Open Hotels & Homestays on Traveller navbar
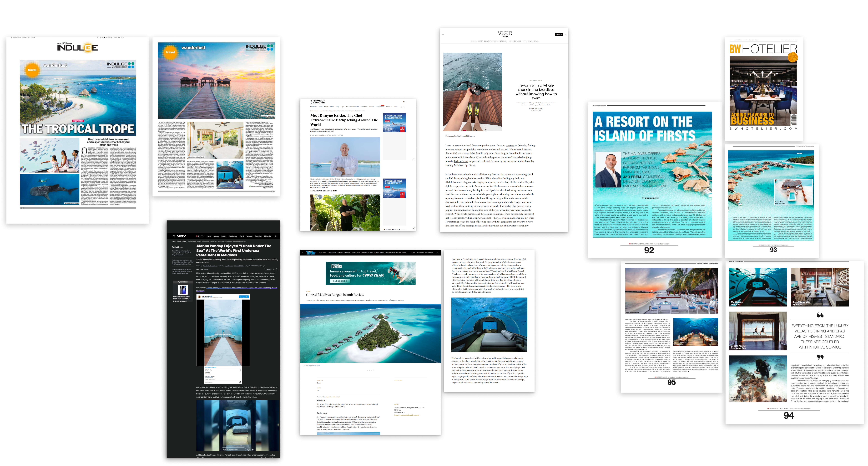The width and height of the screenshot is (868, 466). pos(344,253)
